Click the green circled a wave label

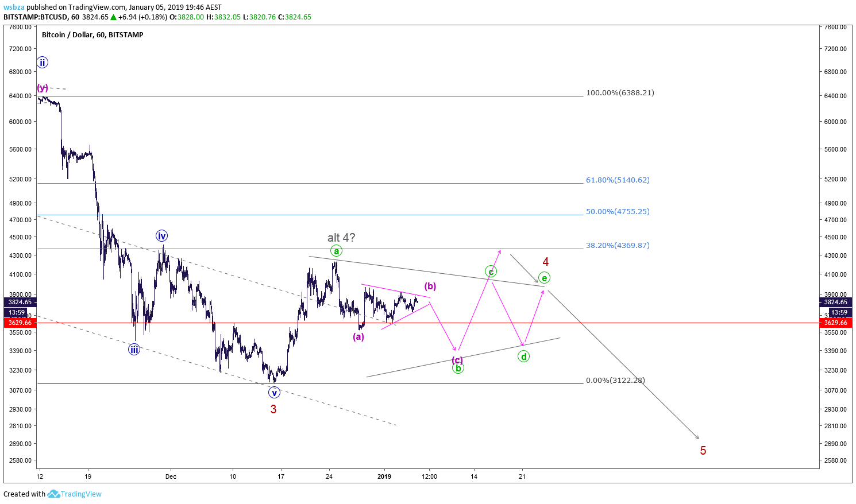tap(337, 251)
